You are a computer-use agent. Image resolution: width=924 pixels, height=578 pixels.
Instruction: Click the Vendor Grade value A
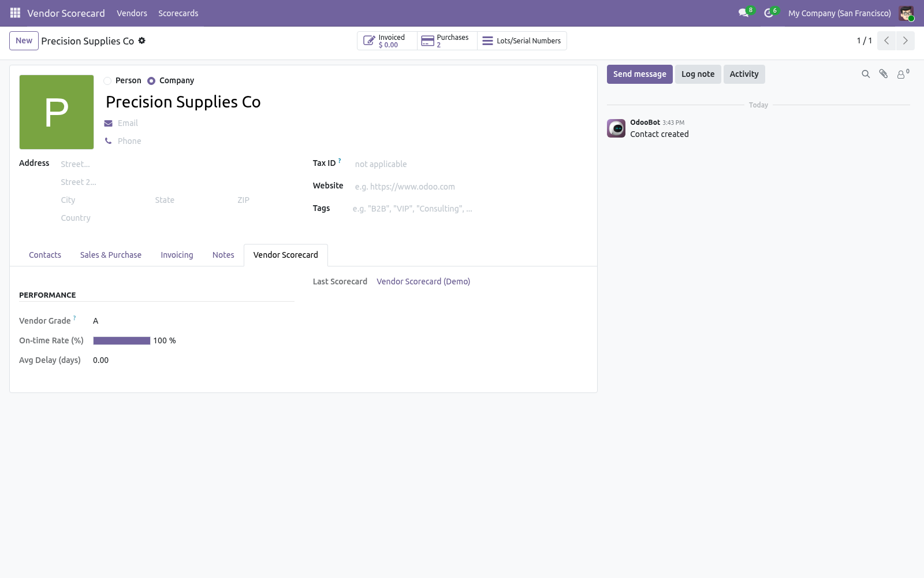96,321
